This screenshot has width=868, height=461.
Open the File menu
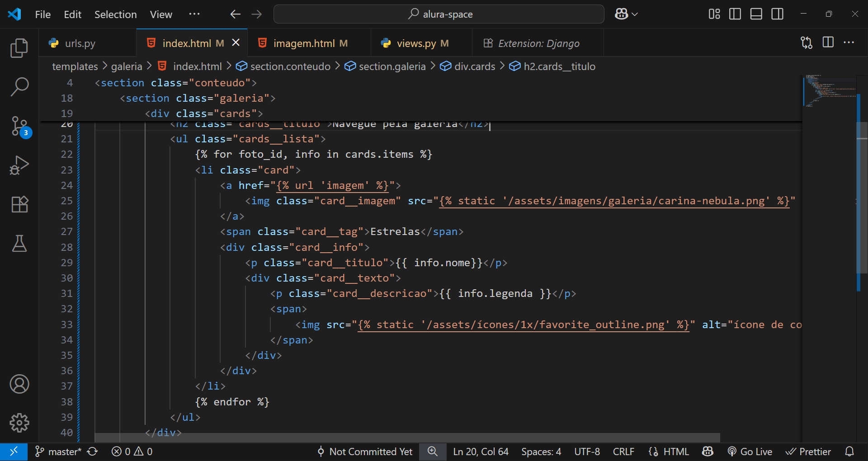coord(43,14)
